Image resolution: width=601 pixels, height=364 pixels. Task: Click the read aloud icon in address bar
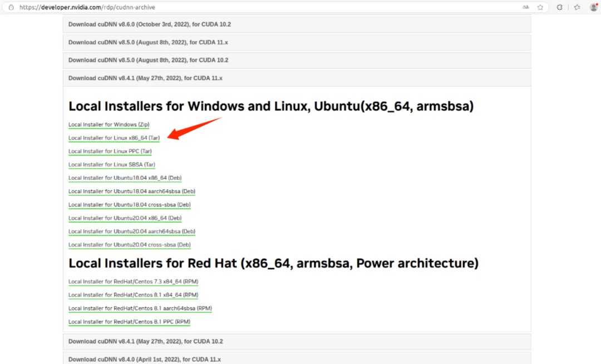(x=526, y=7)
